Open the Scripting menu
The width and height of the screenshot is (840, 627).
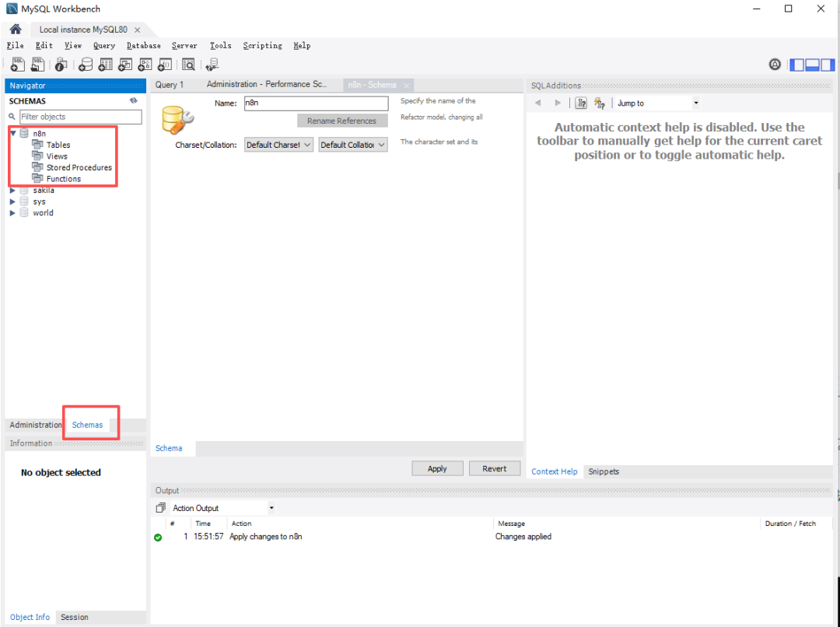(263, 46)
